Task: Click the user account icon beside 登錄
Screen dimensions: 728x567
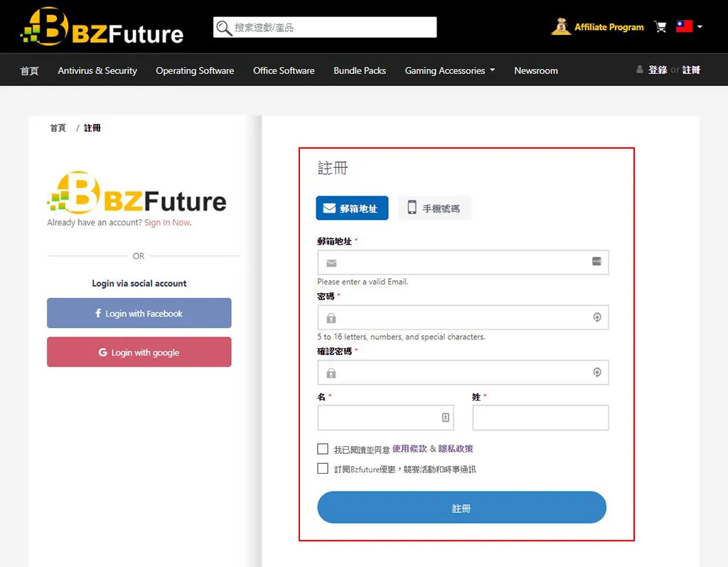Action: 640,70
